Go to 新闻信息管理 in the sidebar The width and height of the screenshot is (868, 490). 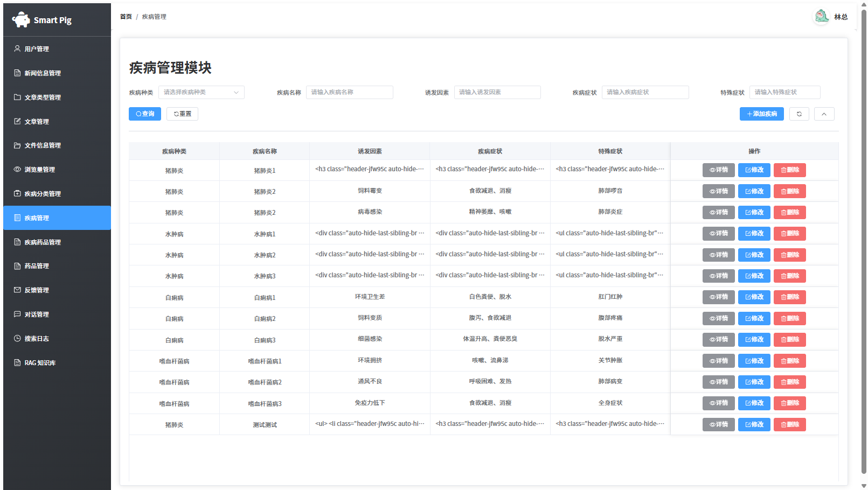click(x=57, y=73)
